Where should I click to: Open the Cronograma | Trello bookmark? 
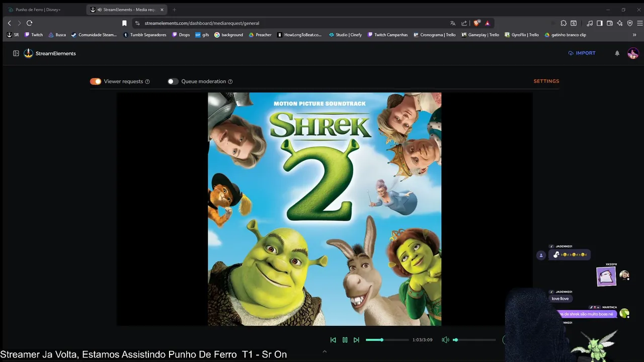(x=435, y=35)
